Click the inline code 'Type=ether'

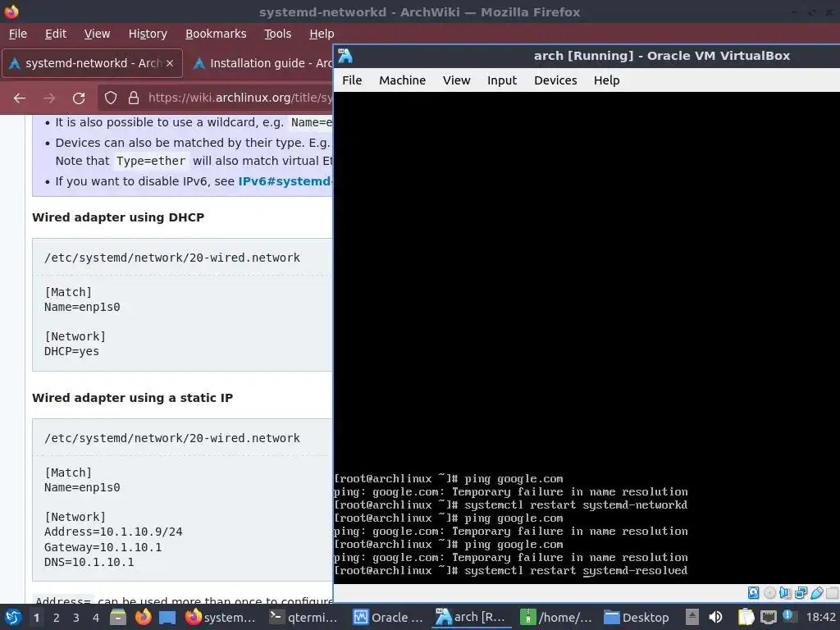click(x=151, y=162)
